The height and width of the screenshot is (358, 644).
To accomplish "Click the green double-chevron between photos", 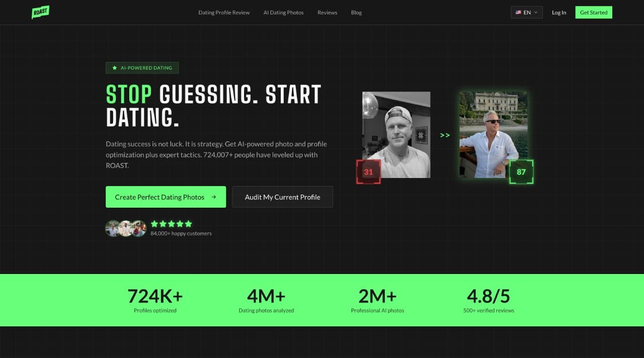I will point(445,135).
